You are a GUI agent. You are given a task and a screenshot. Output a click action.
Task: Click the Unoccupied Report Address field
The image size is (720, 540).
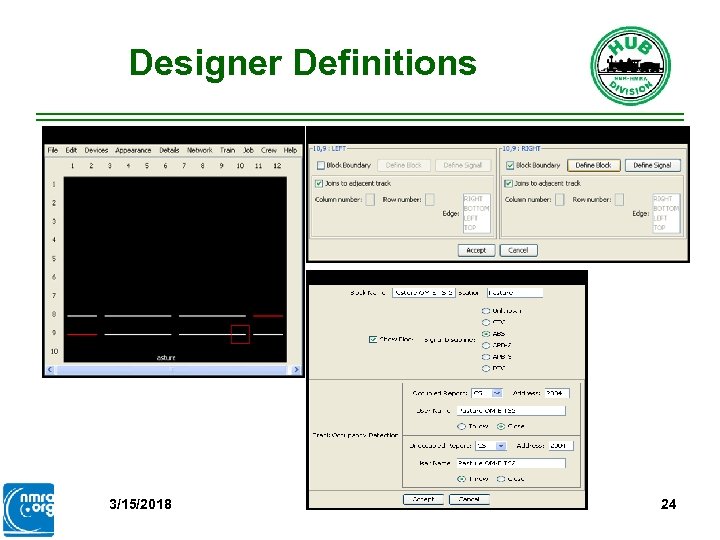(x=561, y=446)
